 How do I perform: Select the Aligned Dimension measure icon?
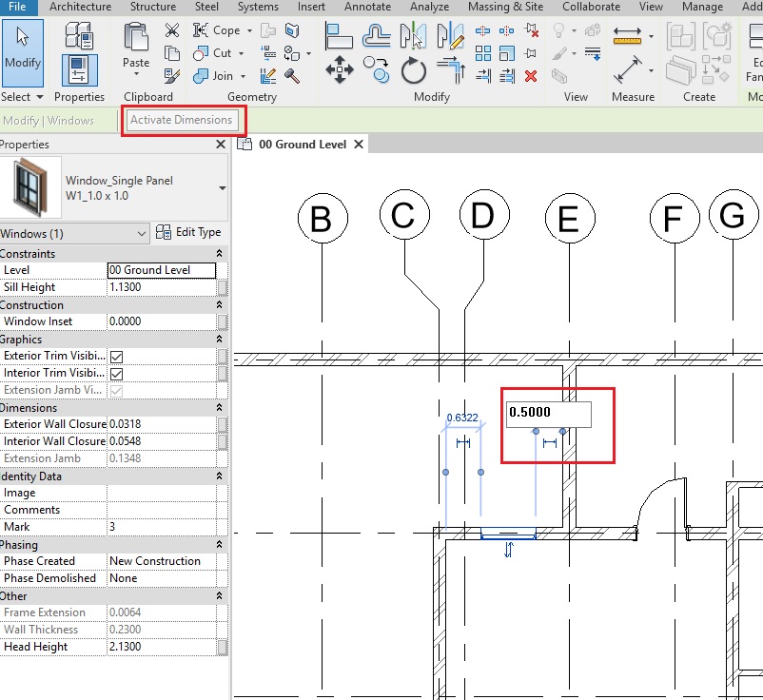627,69
